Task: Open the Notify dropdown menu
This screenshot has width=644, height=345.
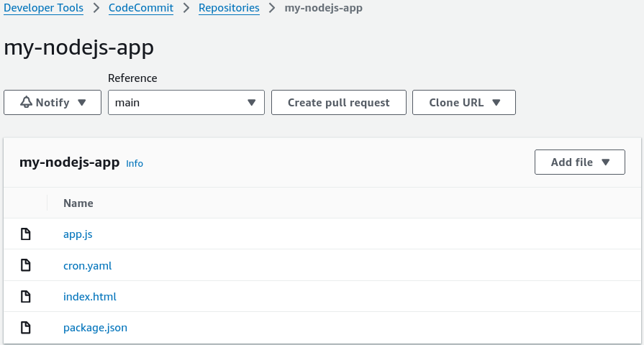Action: point(53,103)
